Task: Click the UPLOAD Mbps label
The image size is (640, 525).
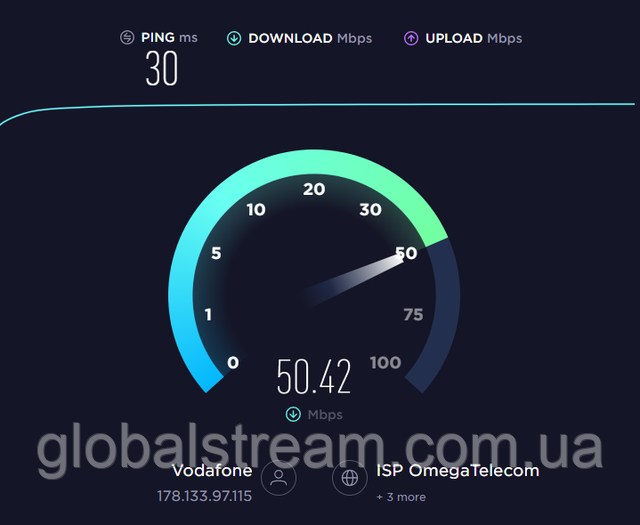Action: [x=473, y=38]
